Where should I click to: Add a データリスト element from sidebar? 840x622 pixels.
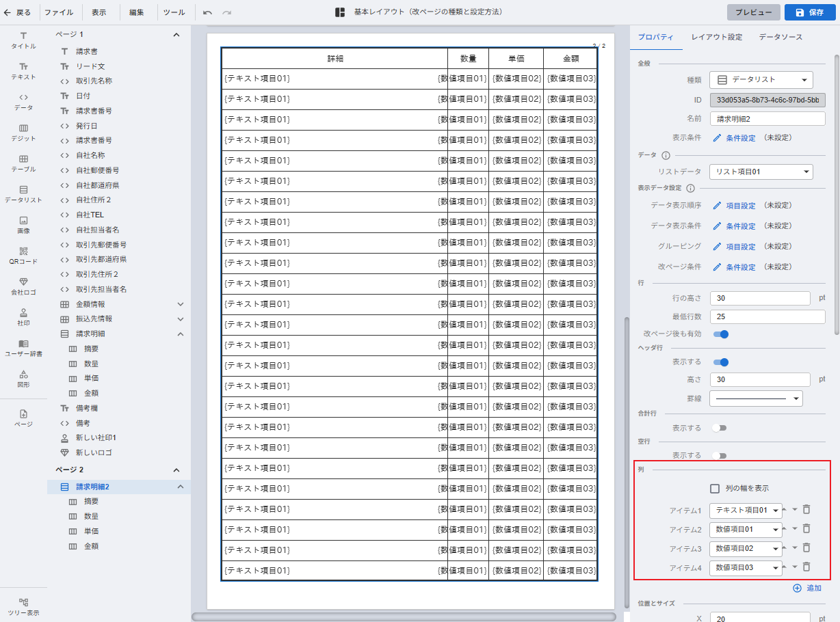pyautogui.click(x=23, y=193)
